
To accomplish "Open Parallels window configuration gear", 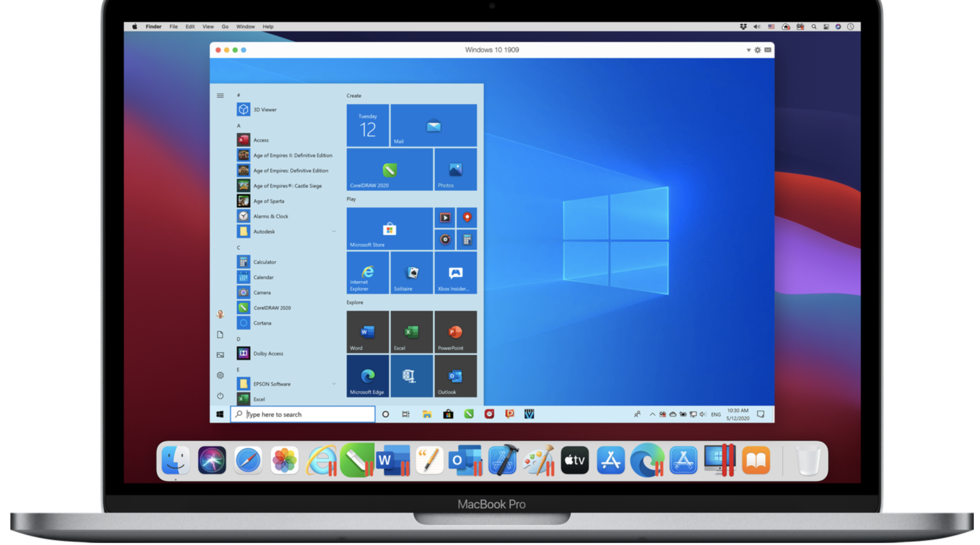I will [757, 50].
